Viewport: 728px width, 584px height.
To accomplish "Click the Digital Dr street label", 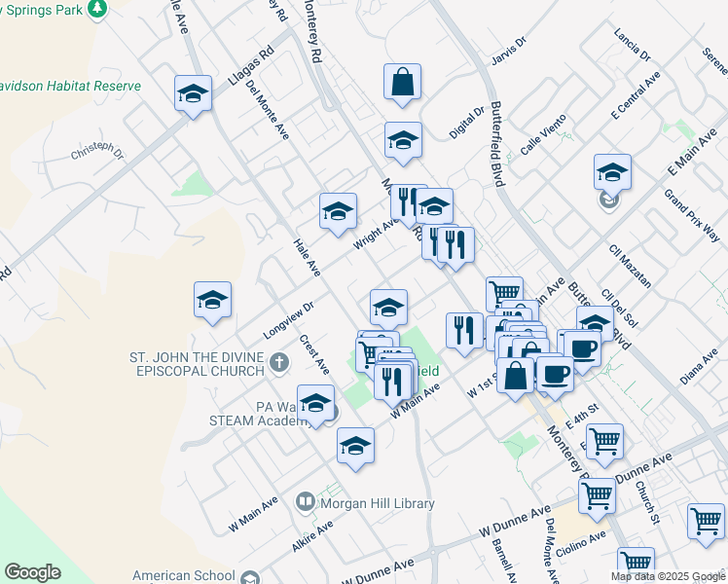I will (x=466, y=123).
